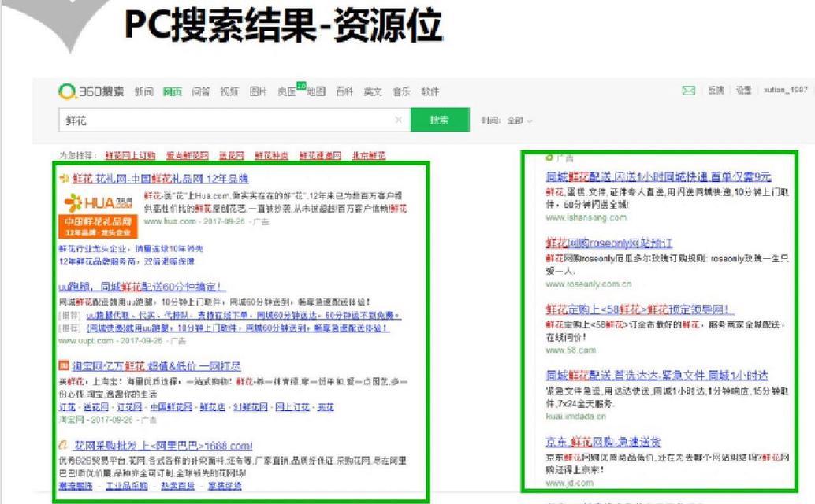Image resolution: width=815 pixels, height=504 pixels.
Task: Open the 设置 link in the header
Action: click(x=744, y=90)
